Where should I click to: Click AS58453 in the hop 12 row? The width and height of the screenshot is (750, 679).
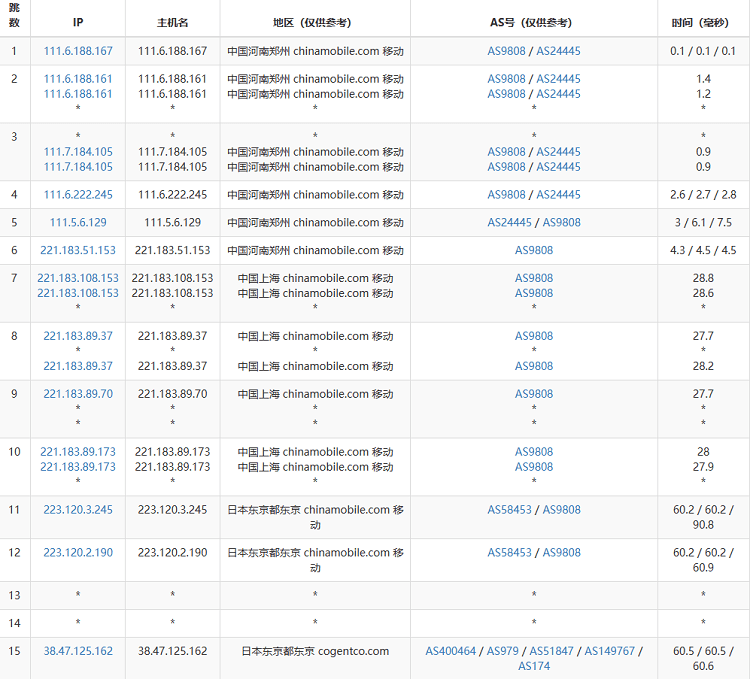(x=509, y=553)
